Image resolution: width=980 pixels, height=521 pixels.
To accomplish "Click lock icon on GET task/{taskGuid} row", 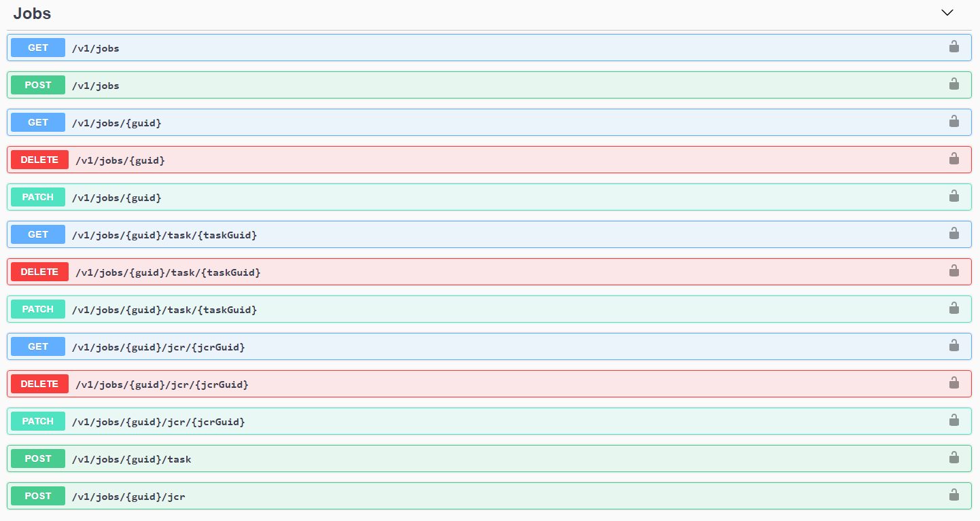I will coord(953,234).
